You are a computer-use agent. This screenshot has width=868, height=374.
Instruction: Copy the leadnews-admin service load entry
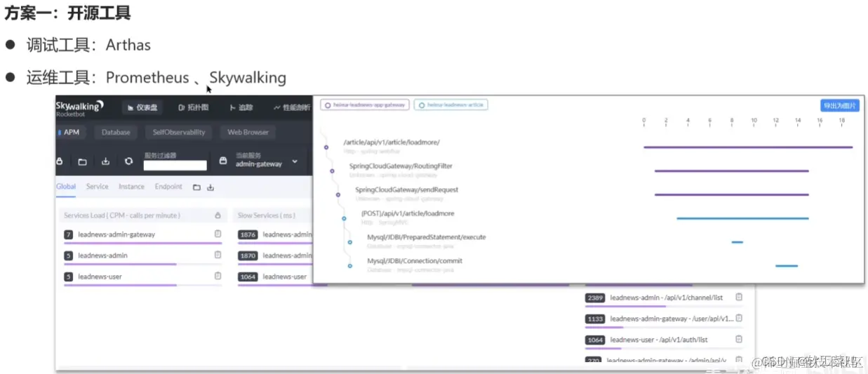[x=218, y=255]
